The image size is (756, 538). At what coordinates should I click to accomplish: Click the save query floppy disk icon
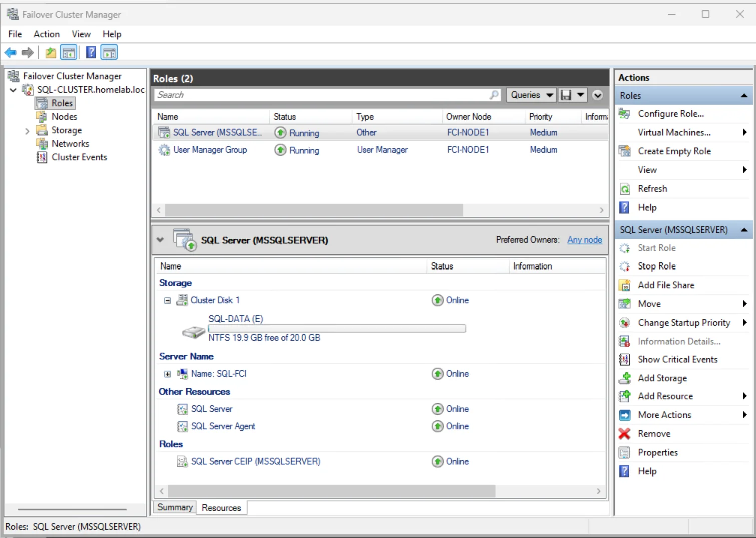[566, 95]
